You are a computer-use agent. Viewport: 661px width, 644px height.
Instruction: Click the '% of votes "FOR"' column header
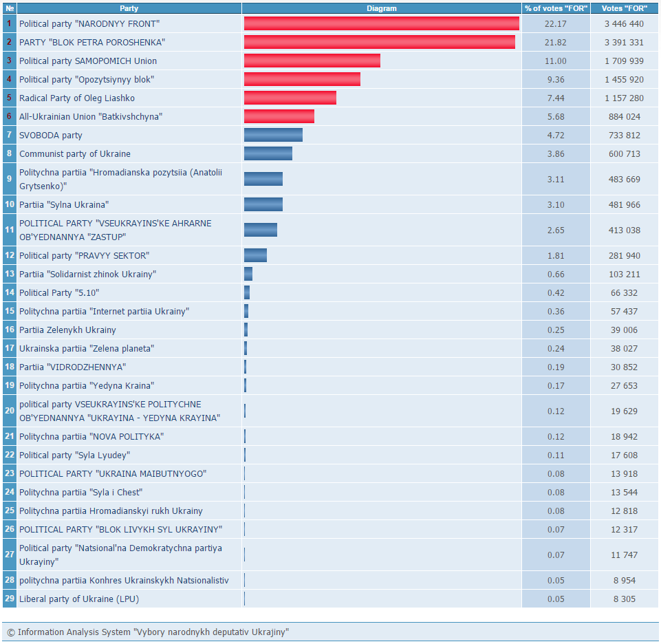click(556, 8)
